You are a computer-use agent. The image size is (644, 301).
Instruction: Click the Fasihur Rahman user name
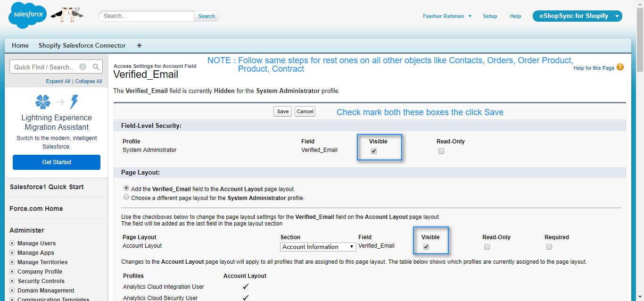[444, 16]
